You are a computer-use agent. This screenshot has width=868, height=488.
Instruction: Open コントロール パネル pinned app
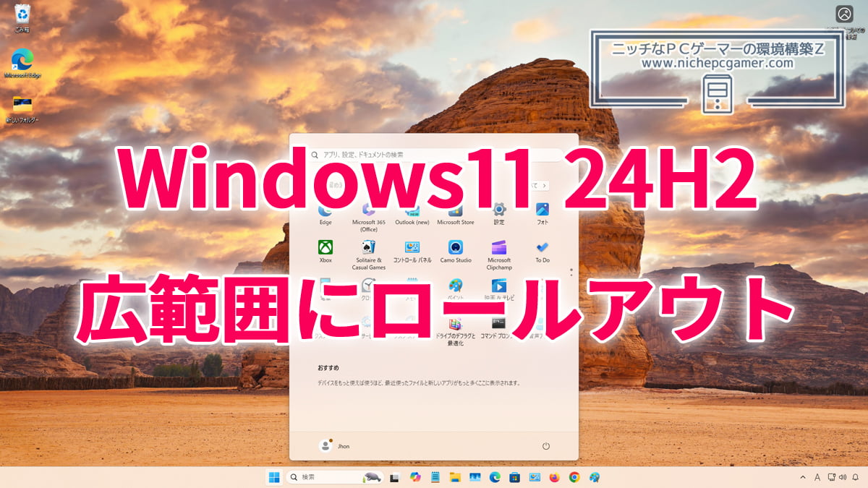pos(412,252)
